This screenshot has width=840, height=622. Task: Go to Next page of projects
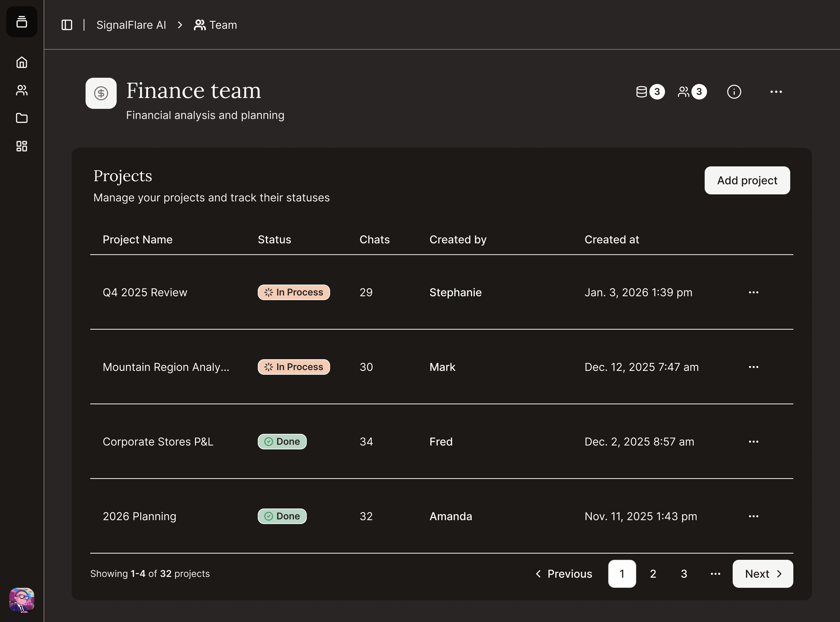[762, 574]
